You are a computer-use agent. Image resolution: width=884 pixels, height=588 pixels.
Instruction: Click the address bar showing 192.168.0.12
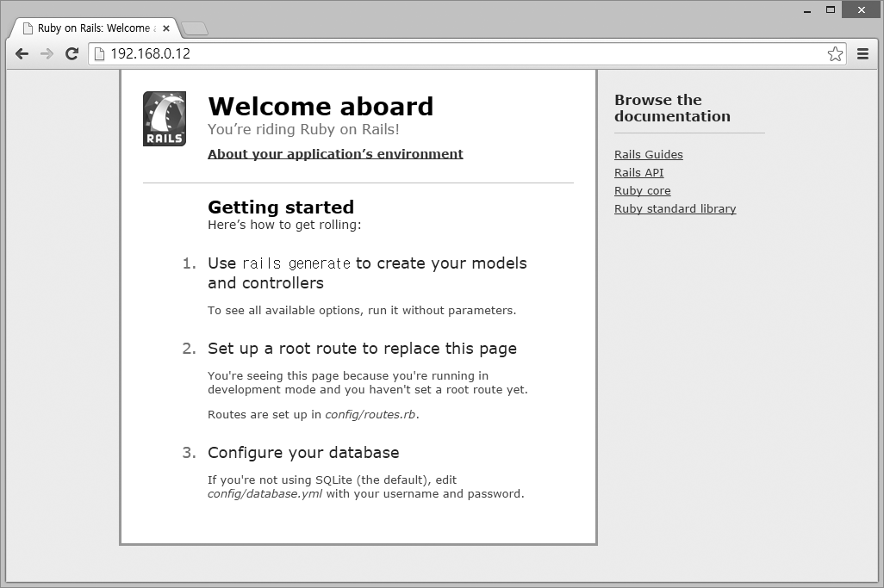(457, 53)
